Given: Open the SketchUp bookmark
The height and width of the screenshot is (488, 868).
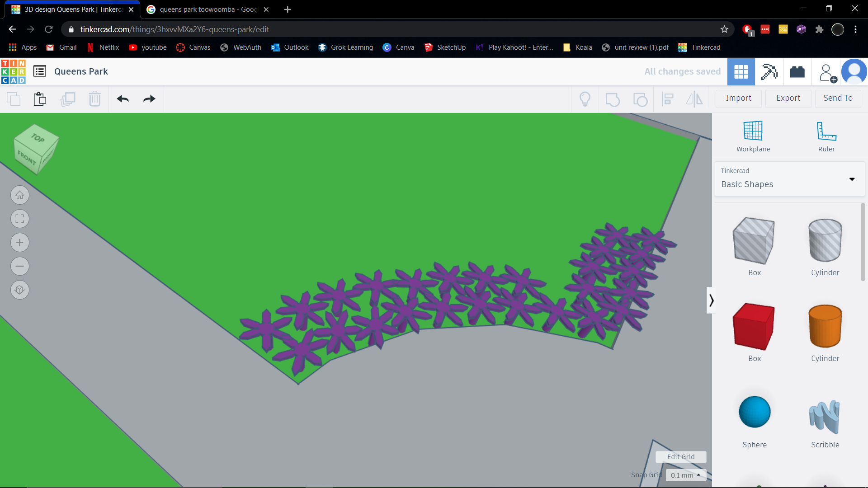Looking at the screenshot, I should tap(445, 47).
